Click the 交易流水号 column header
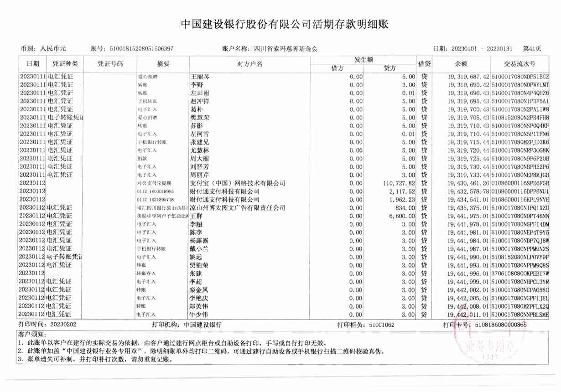This screenshot has height=392, width=561. 519,64
